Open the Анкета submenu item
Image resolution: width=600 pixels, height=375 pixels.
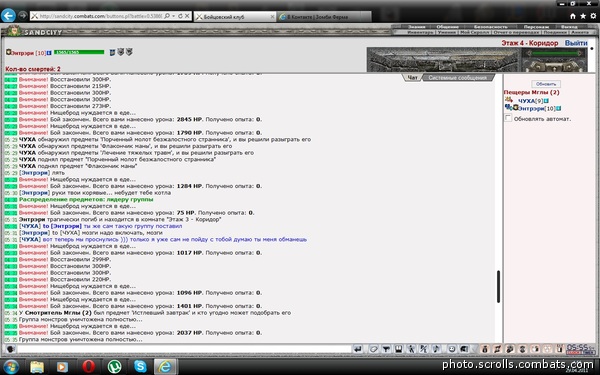point(580,33)
